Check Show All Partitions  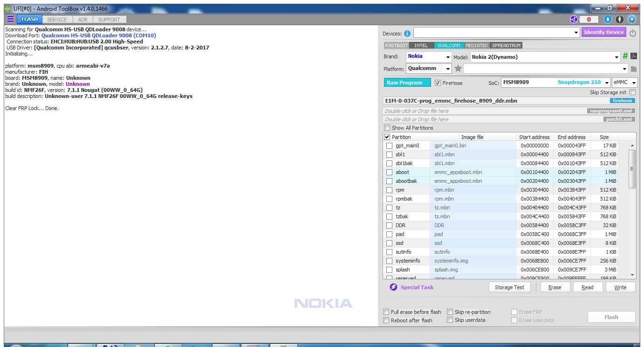(387, 128)
